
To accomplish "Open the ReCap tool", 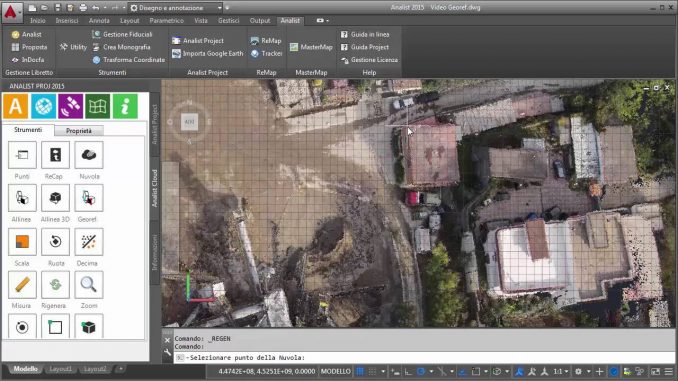I will (55, 155).
